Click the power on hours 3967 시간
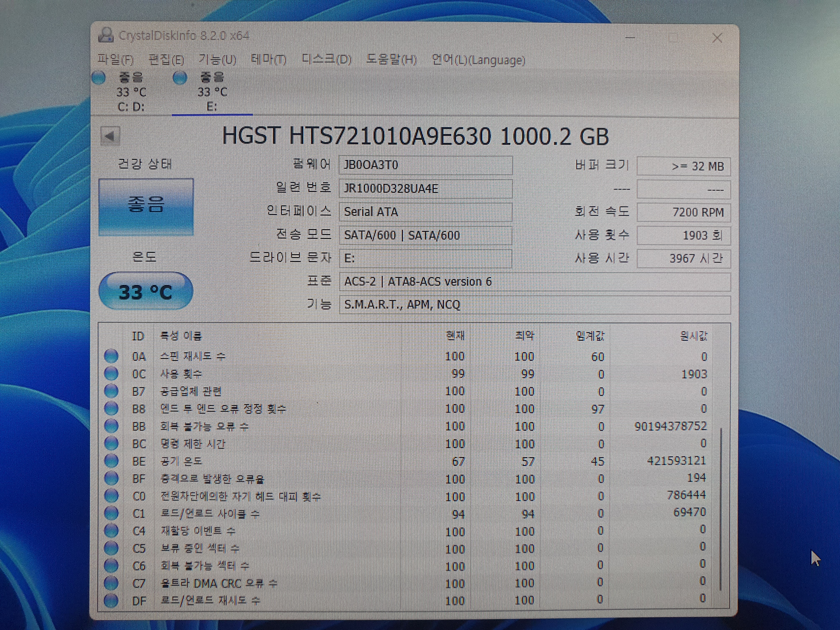The image size is (840, 630). (684, 259)
